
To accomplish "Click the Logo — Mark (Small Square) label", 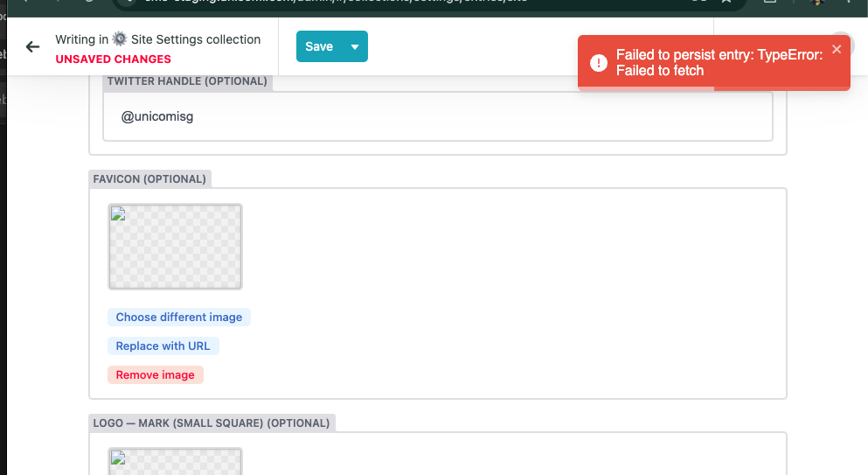I will point(212,423).
